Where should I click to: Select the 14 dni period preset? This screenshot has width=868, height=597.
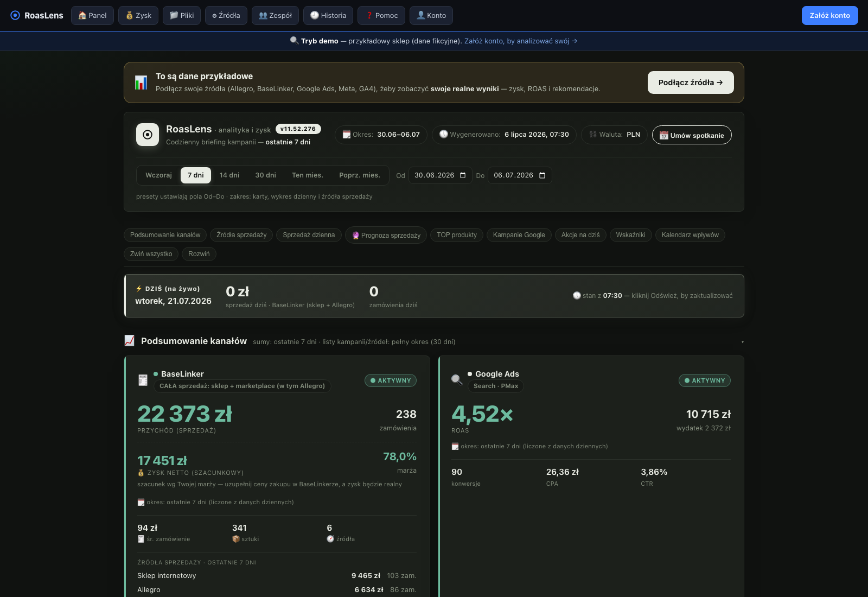(229, 175)
